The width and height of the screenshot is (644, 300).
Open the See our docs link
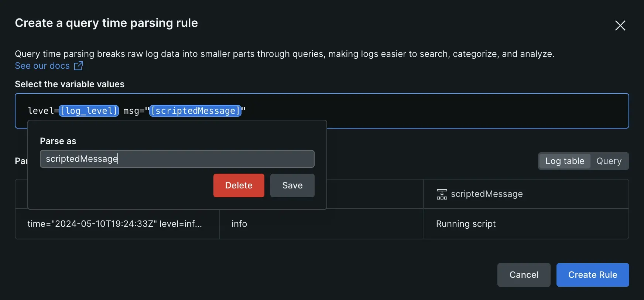click(42, 66)
